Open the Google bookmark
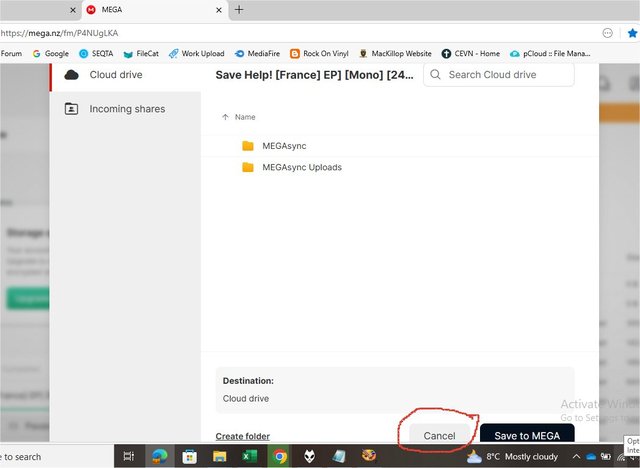The image size is (640, 468). [51, 53]
